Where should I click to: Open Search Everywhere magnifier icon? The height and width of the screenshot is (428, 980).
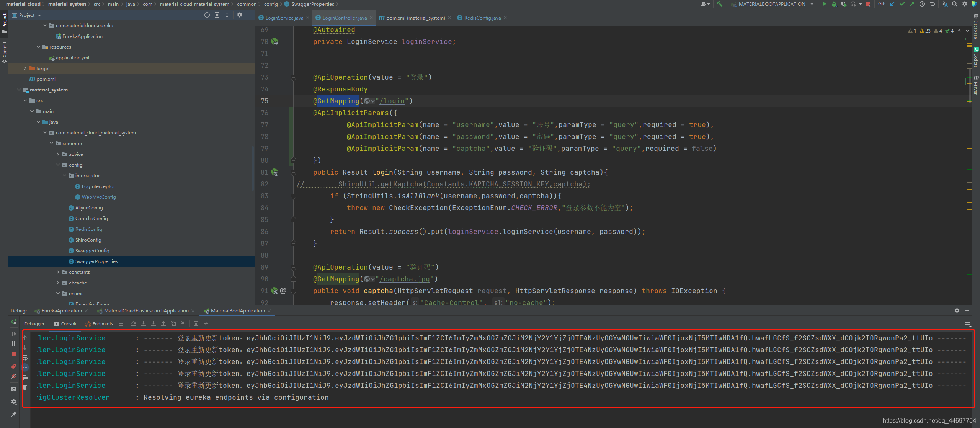click(x=955, y=4)
